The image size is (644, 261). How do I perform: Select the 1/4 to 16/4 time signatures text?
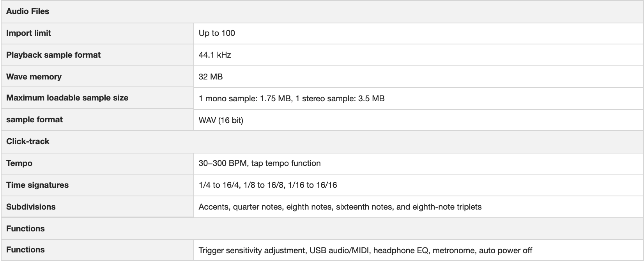[x=267, y=185]
